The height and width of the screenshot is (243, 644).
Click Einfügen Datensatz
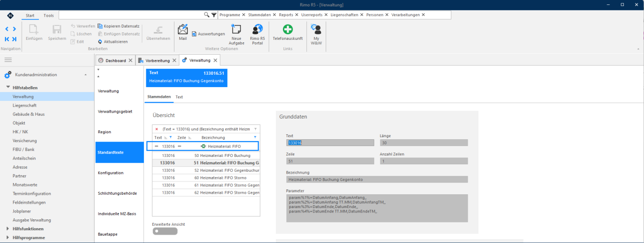[118, 34]
